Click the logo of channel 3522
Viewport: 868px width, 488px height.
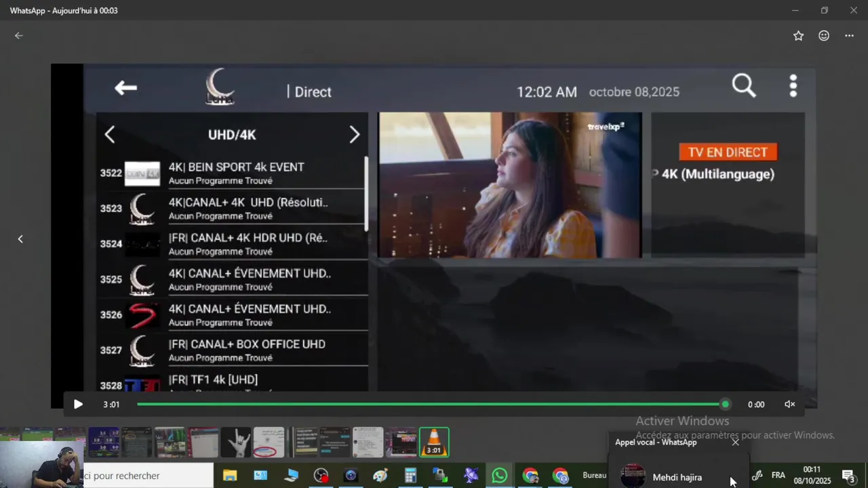click(x=142, y=174)
